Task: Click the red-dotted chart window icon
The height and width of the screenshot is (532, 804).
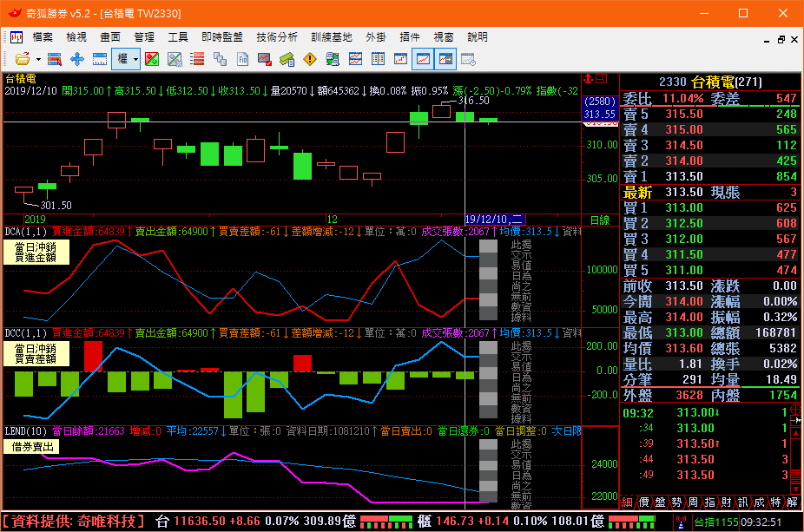Action: pos(400,60)
